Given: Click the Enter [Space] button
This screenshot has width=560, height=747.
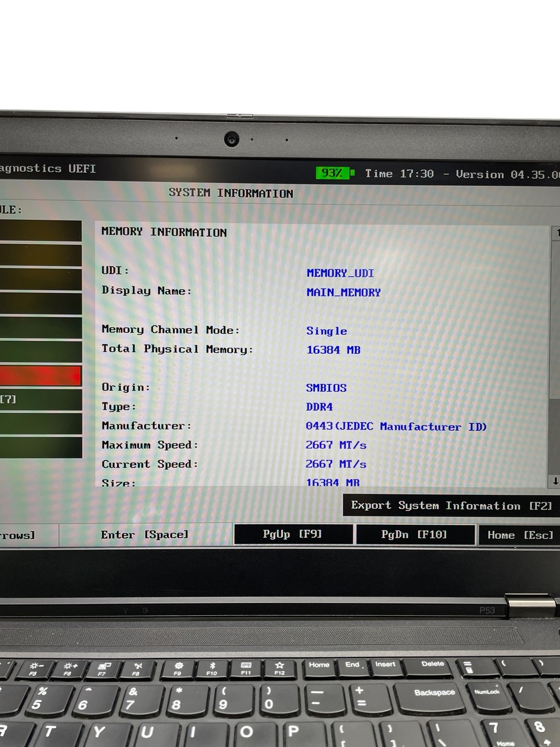Looking at the screenshot, I should point(145,535).
